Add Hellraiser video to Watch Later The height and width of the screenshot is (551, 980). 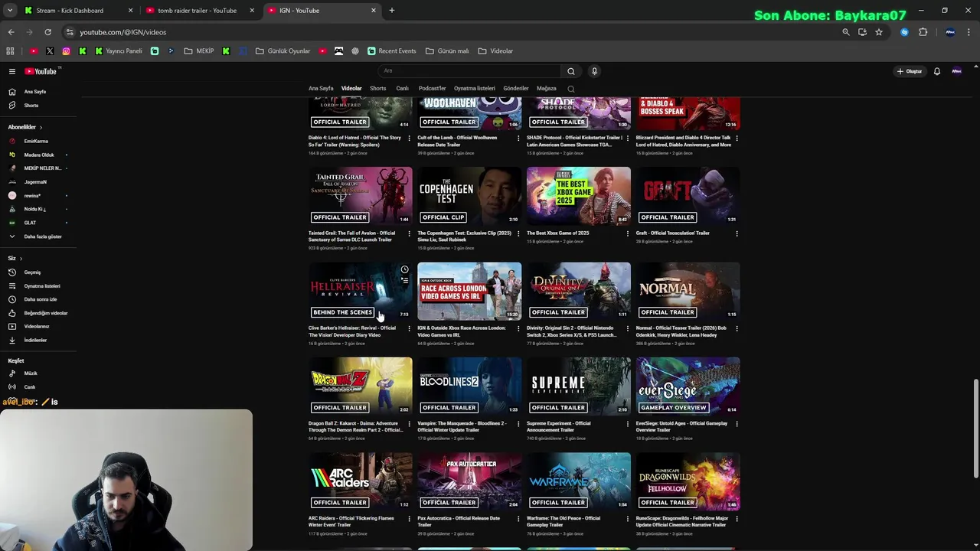click(x=404, y=269)
